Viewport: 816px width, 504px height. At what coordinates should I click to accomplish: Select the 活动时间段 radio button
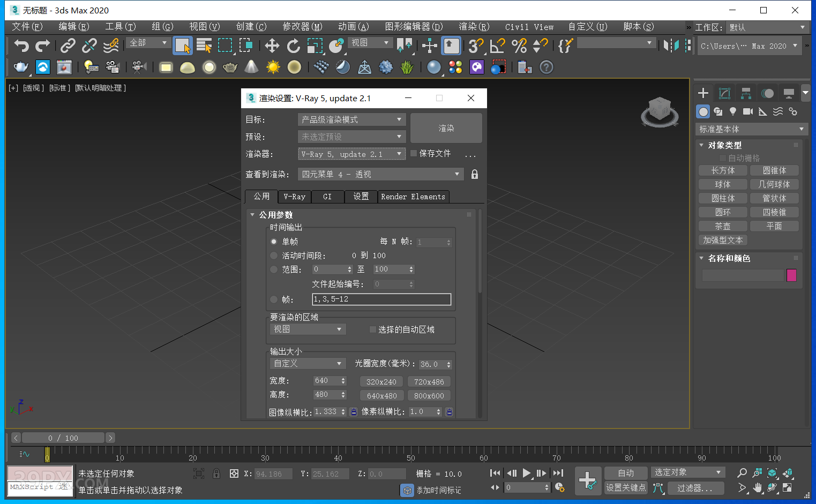tap(274, 255)
